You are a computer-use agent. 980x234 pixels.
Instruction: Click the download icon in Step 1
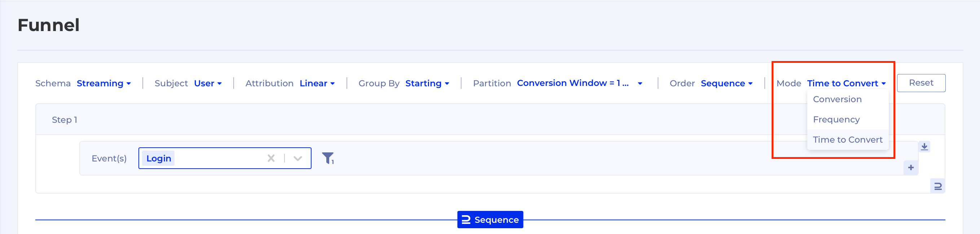924,146
